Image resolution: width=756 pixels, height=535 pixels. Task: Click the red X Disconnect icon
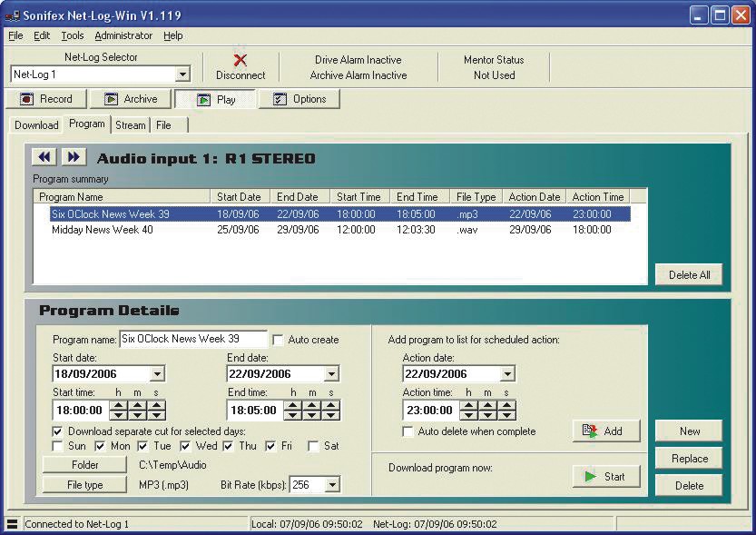(241, 60)
